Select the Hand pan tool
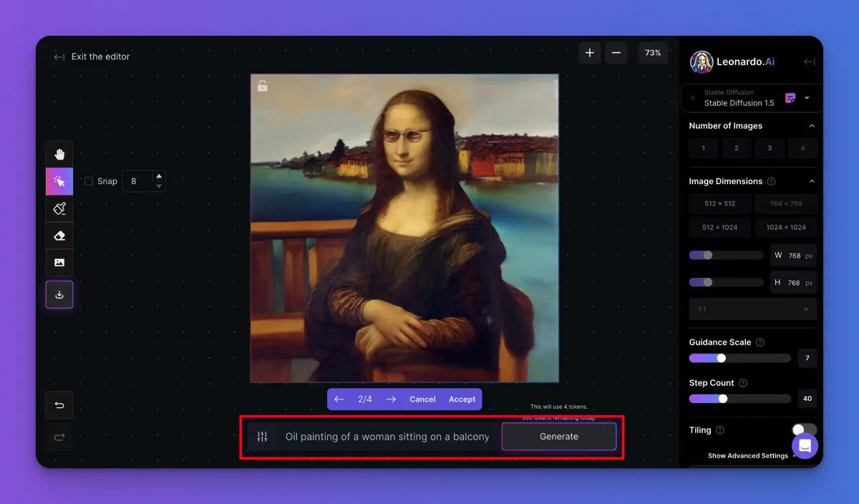Image resolution: width=859 pixels, height=504 pixels. (59, 155)
